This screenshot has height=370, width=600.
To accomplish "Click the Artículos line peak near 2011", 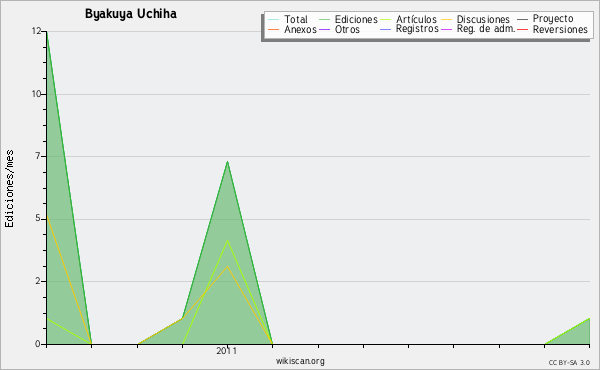I will pos(227,241).
